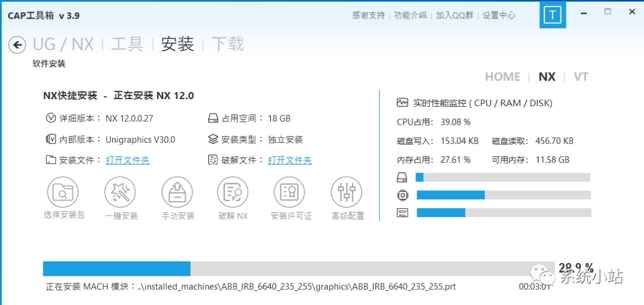Click the disk space (占用空间) drive icon
This screenshot has width=644, height=305.
[x=213, y=119]
